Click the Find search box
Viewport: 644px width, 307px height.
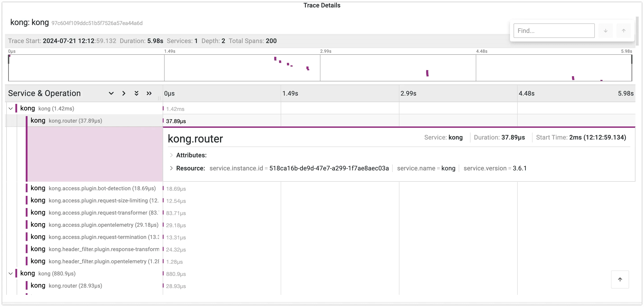[554, 30]
